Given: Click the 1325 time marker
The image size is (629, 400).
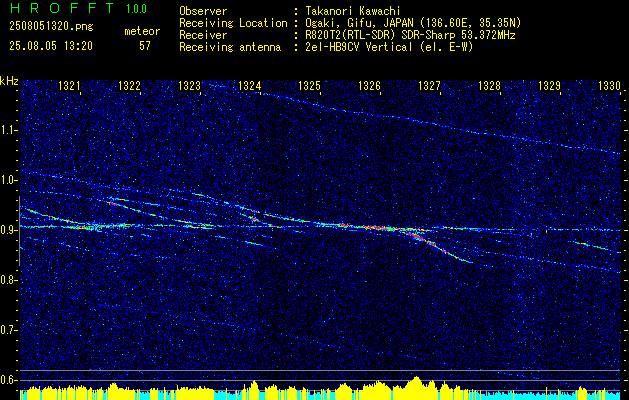Looking at the screenshot, I should tap(310, 86).
